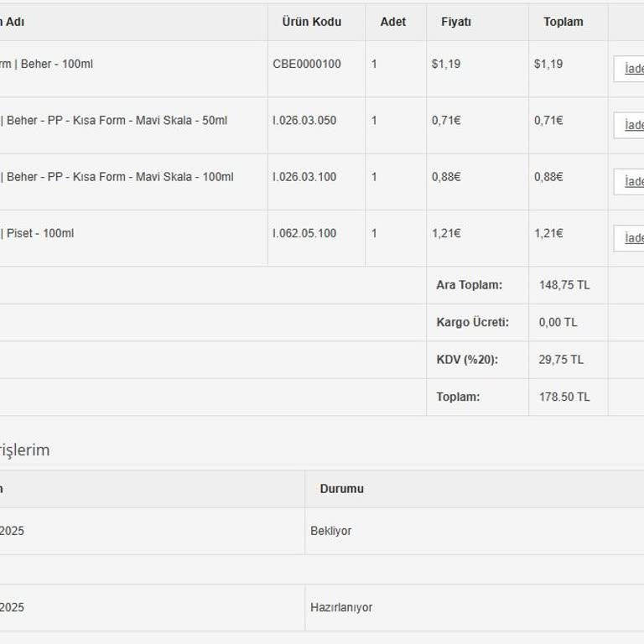Screen dimensions: 644x644
Task: Click the Durumu column header
Action: click(x=341, y=489)
